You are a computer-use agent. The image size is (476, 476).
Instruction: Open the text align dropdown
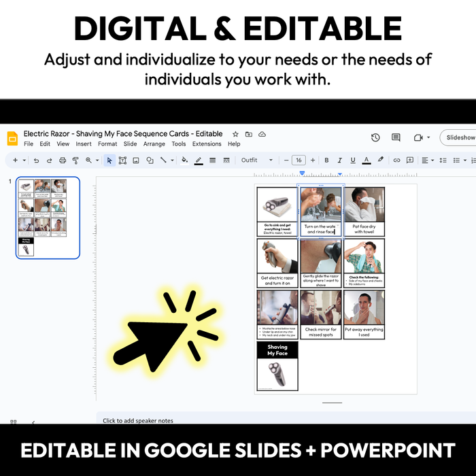click(x=427, y=160)
